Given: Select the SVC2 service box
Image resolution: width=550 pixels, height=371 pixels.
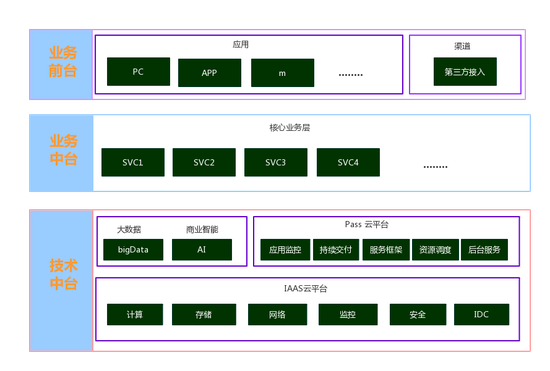Looking at the screenshot, I should [x=204, y=162].
